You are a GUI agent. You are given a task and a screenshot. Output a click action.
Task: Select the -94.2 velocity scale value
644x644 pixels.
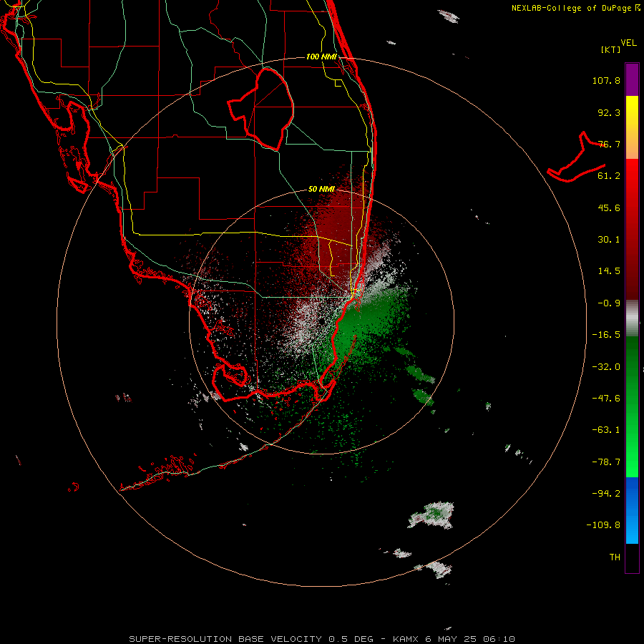pyautogui.click(x=606, y=493)
